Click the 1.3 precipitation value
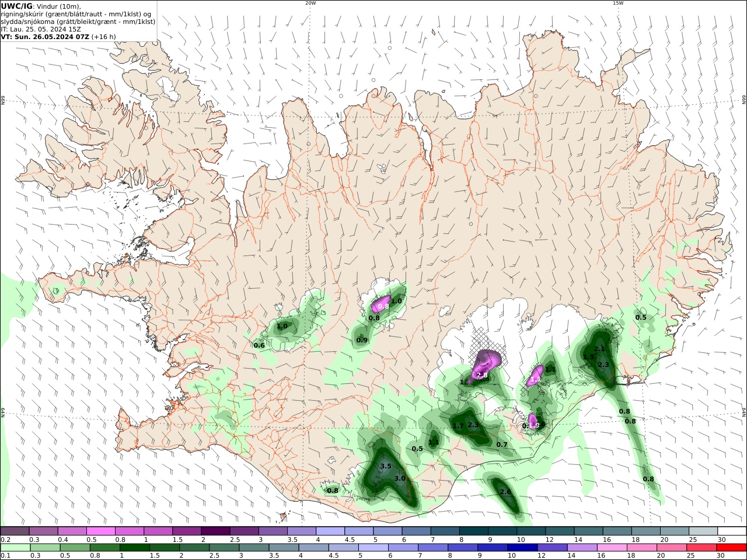Screen dimensions: 747x560 point(588,357)
